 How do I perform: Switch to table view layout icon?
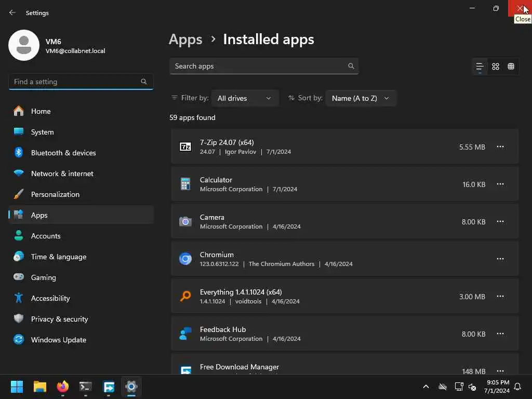pos(511,66)
